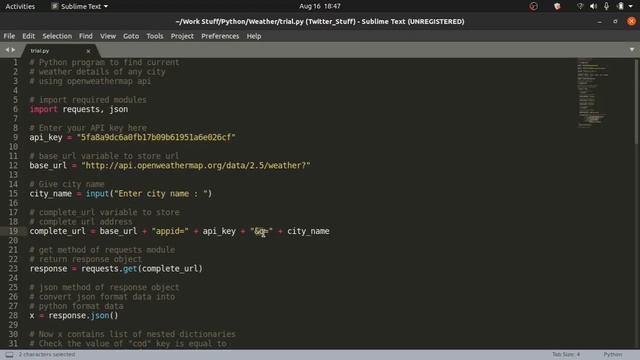Open the volume speaker icon
This screenshot has width=640, height=360.
[593, 6]
